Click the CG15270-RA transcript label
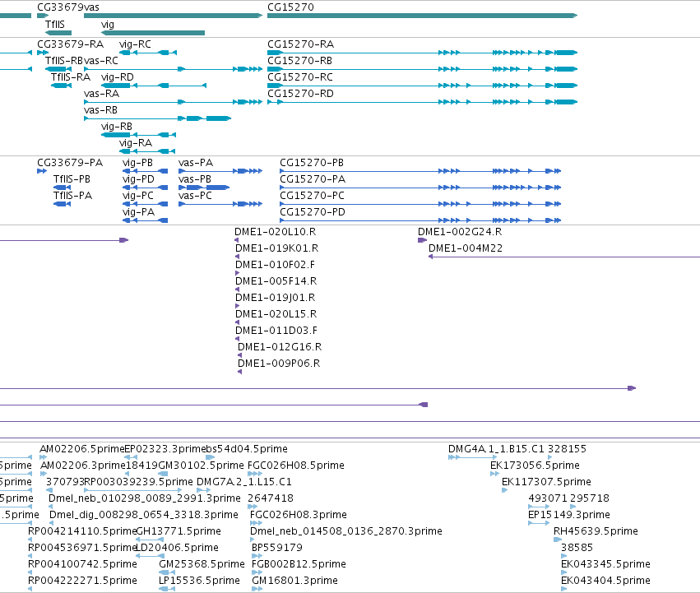 pyautogui.click(x=300, y=44)
